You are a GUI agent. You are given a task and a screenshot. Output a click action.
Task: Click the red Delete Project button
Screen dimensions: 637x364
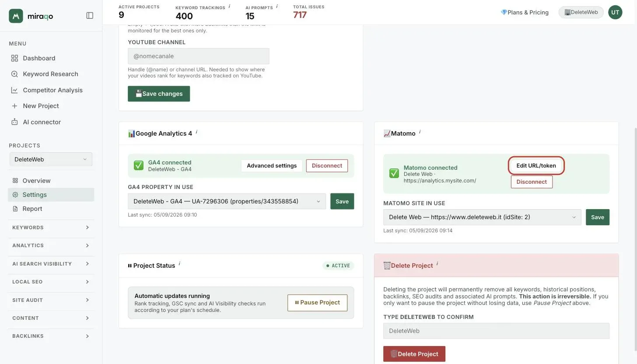point(414,354)
